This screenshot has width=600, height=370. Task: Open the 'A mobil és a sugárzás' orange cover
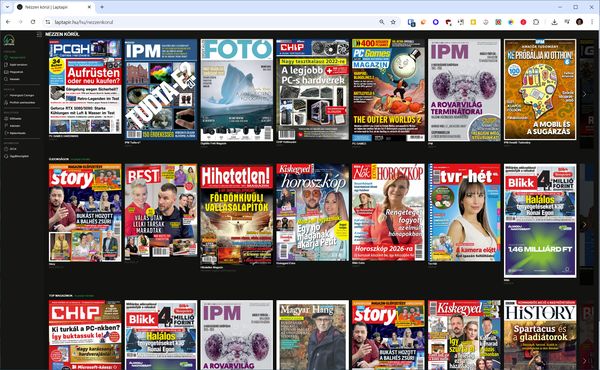[540, 89]
